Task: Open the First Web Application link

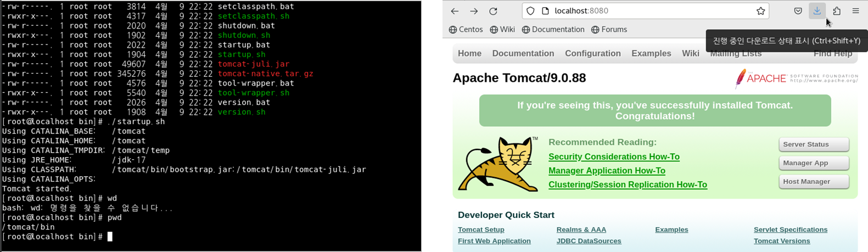Action: pyautogui.click(x=494, y=241)
